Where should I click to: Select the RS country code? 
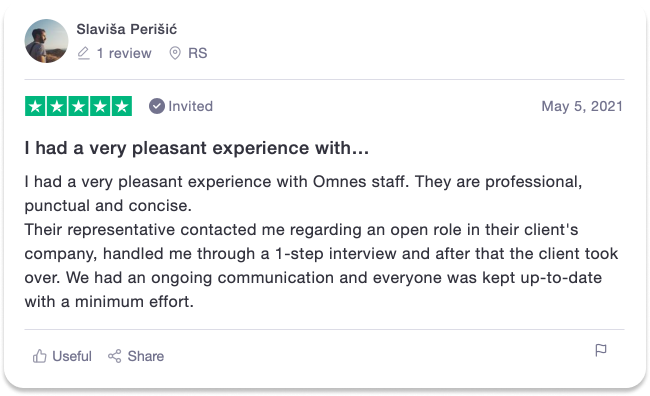pyautogui.click(x=197, y=53)
